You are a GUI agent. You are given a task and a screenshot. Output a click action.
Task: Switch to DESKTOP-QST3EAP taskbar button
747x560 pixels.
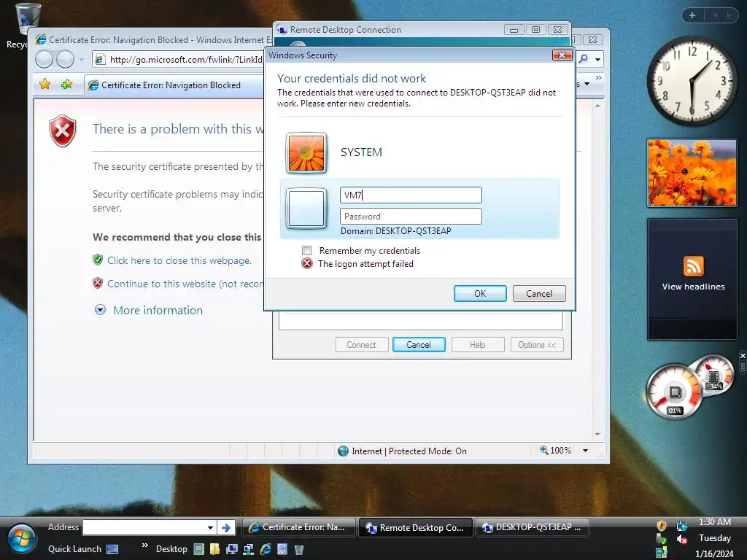tap(532, 528)
